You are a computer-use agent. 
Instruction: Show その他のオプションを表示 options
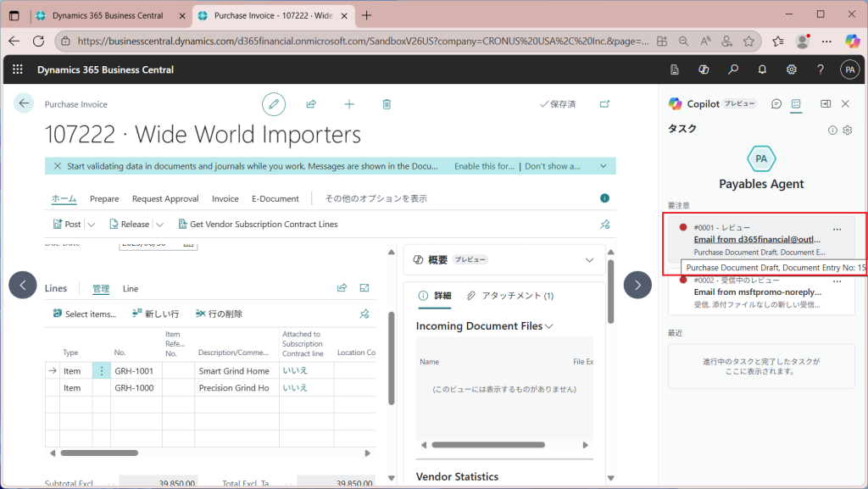(x=376, y=198)
